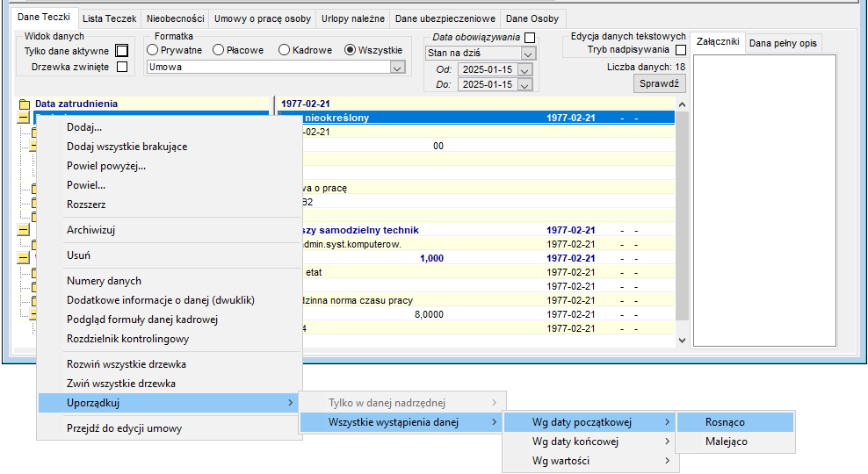
Task: Open the Nieobecności tab
Action: pyautogui.click(x=176, y=18)
